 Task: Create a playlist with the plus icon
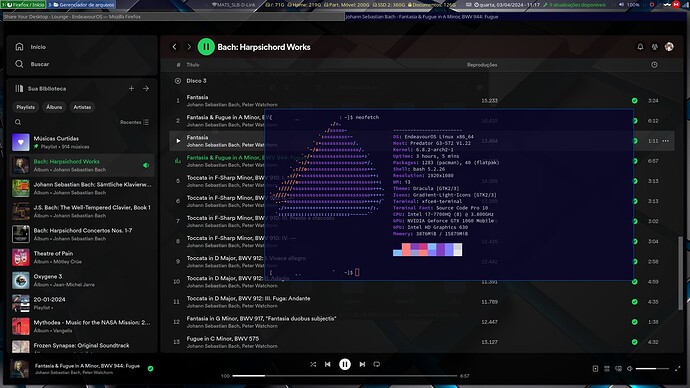131,88
